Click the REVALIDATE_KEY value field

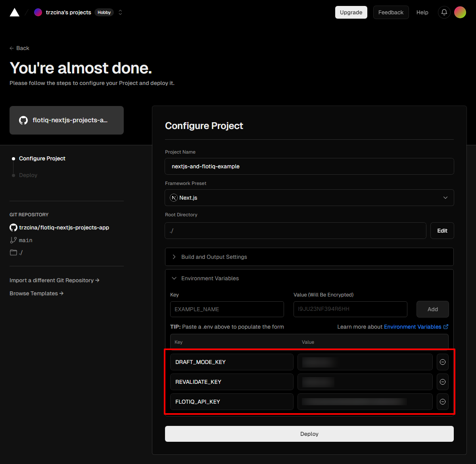pos(365,382)
